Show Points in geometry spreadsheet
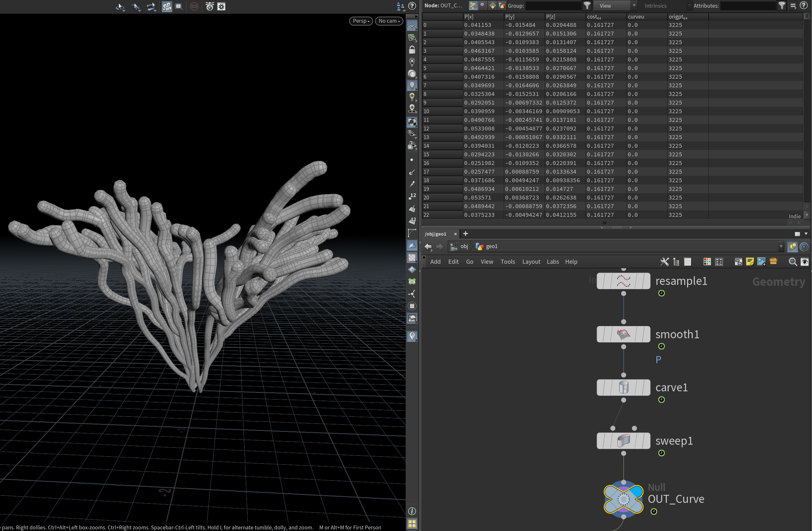812x531 pixels. click(x=473, y=5)
